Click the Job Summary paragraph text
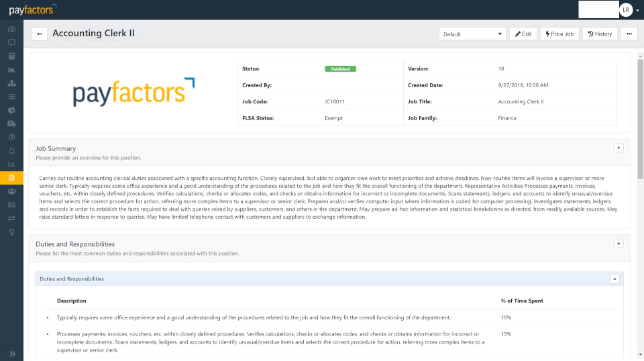Image resolution: width=644 pixels, height=361 pixels. coord(328,197)
